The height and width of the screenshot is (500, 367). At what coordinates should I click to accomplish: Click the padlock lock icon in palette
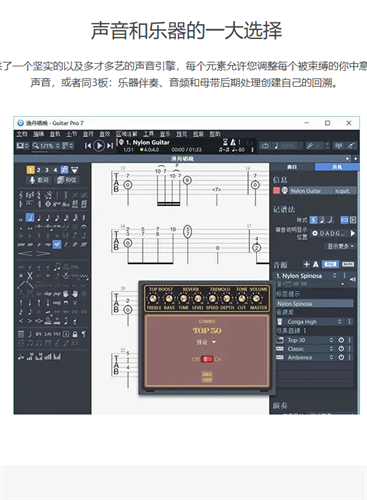75,334
